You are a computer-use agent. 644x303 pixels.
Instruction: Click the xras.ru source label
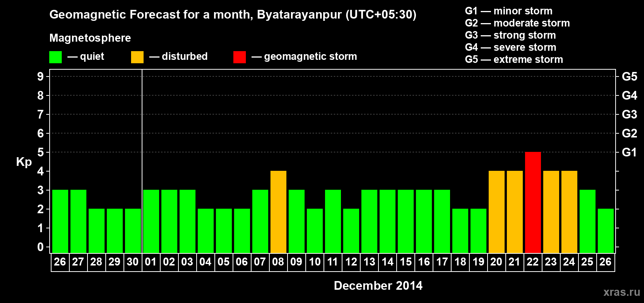pos(622,292)
